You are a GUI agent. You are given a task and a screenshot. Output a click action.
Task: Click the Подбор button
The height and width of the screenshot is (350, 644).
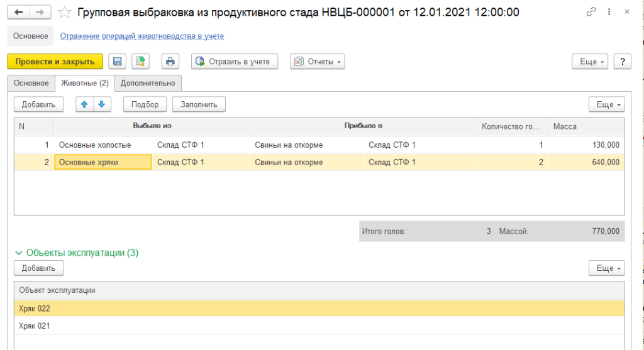[145, 104]
